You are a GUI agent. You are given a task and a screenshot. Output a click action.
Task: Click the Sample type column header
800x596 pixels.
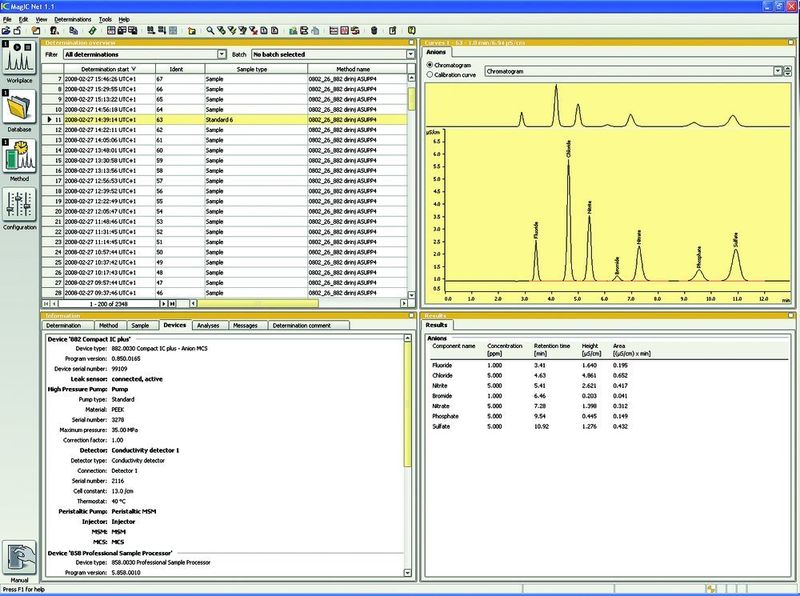coord(256,69)
